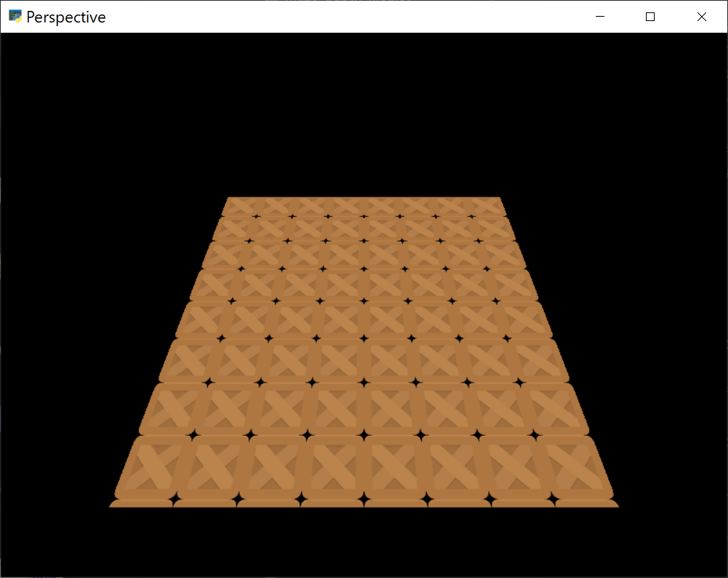The width and height of the screenshot is (728, 578).
Task: Click the far-right crate in the farthest row
Action: point(485,207)
